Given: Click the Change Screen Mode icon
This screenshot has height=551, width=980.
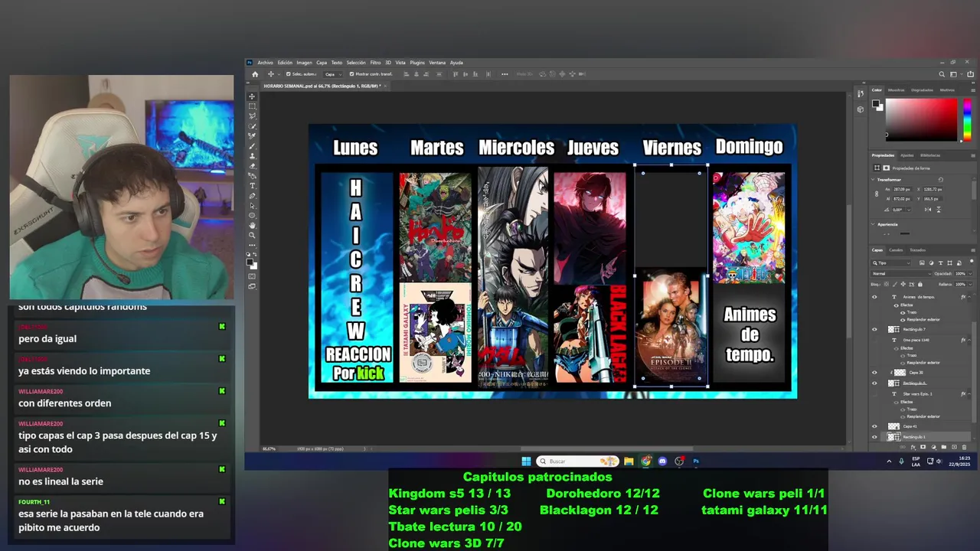Looking at the screenshot, I should coord(252,288).
